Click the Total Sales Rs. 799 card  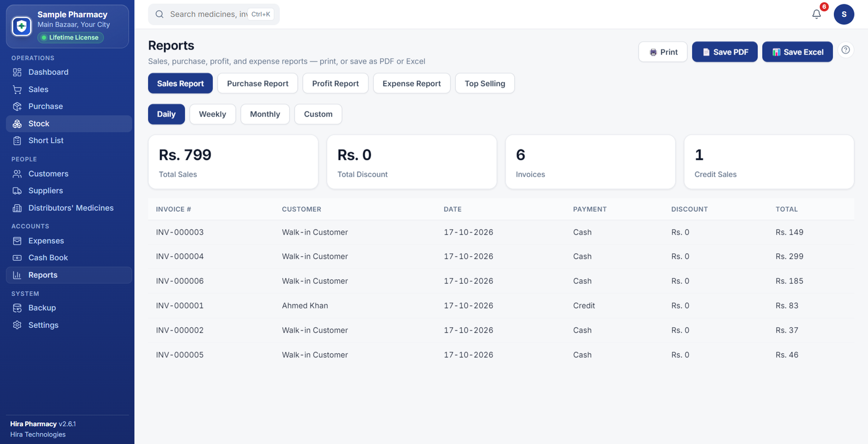coord(233,162)
